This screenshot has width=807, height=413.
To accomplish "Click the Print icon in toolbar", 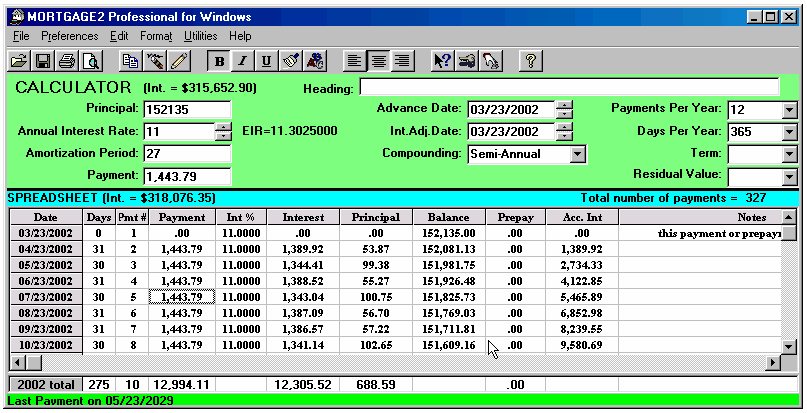I will click(67, 61).
